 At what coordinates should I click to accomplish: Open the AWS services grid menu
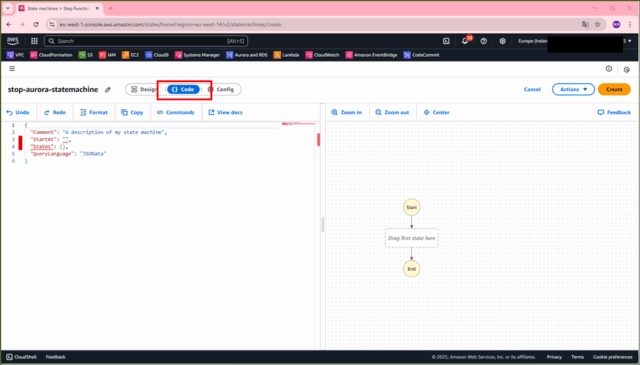click(x=34, y=41)
